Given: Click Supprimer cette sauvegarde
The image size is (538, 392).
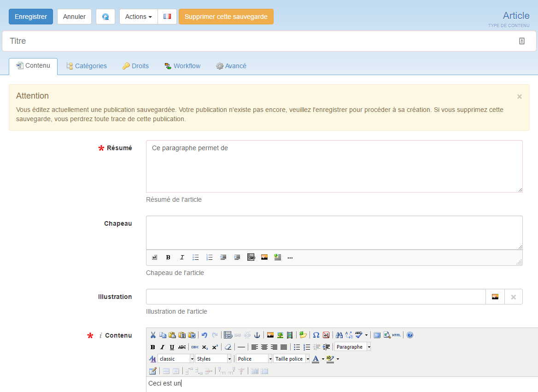Looking at the screenshot, I should coord(226,17).
